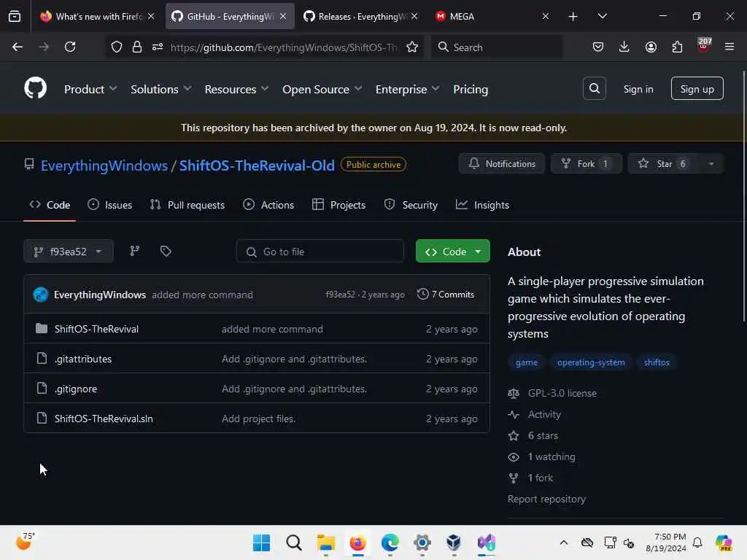Image resolution: width=747 pixels, height=560 pixels.
Task: Click the GitHub logo home icon
Action: click(x=35, y=88)
